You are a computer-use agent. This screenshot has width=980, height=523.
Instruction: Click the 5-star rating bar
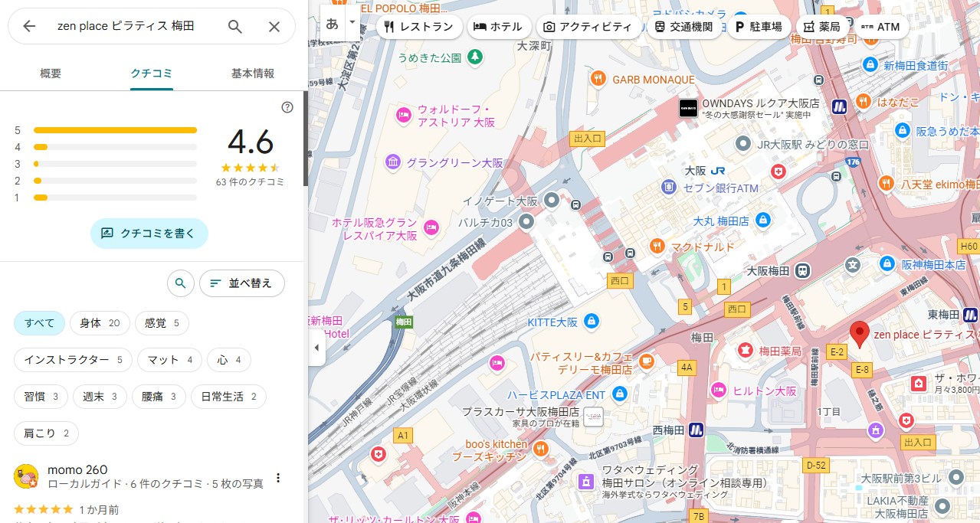[115, 130]
